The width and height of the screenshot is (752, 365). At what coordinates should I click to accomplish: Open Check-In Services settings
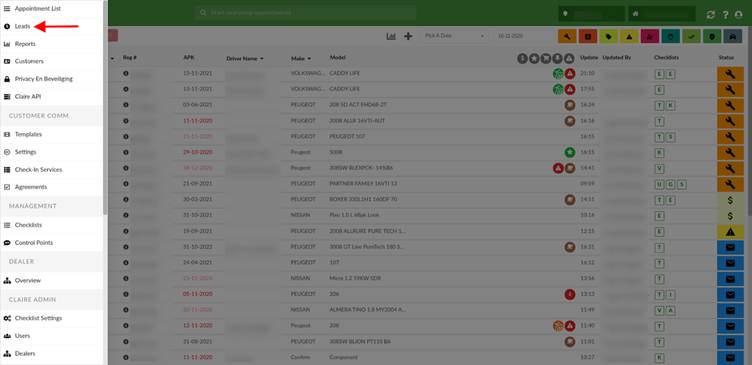pyautogui.click(x=38, y=170)
